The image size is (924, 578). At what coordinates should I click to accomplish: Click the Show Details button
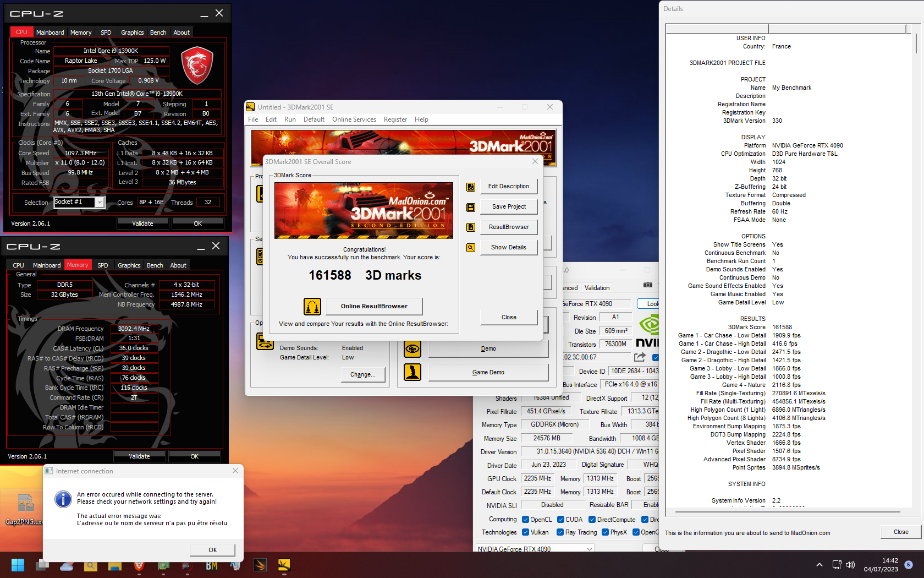coord(509,247)
